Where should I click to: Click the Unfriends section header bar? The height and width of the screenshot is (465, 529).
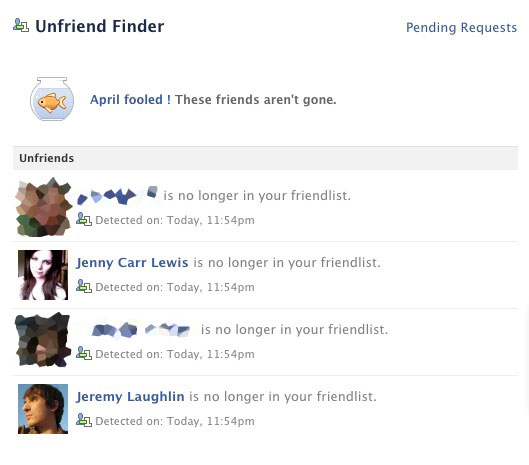click(x=265, y=158)
